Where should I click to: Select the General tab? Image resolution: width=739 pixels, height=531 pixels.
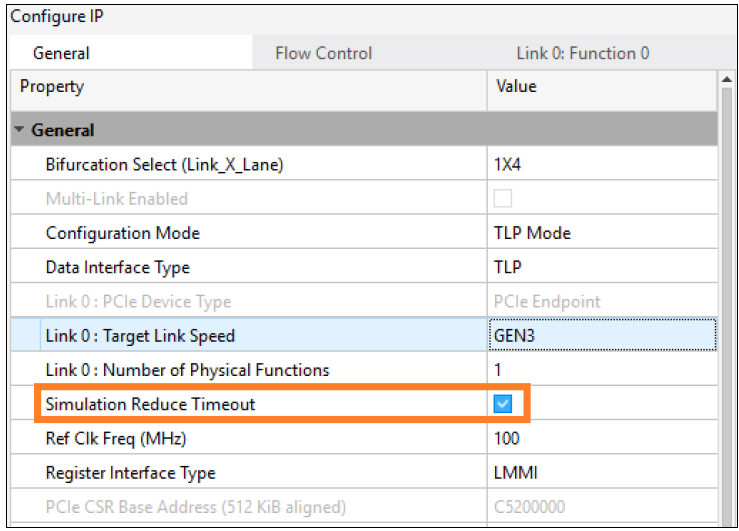[x=61, y=53]
